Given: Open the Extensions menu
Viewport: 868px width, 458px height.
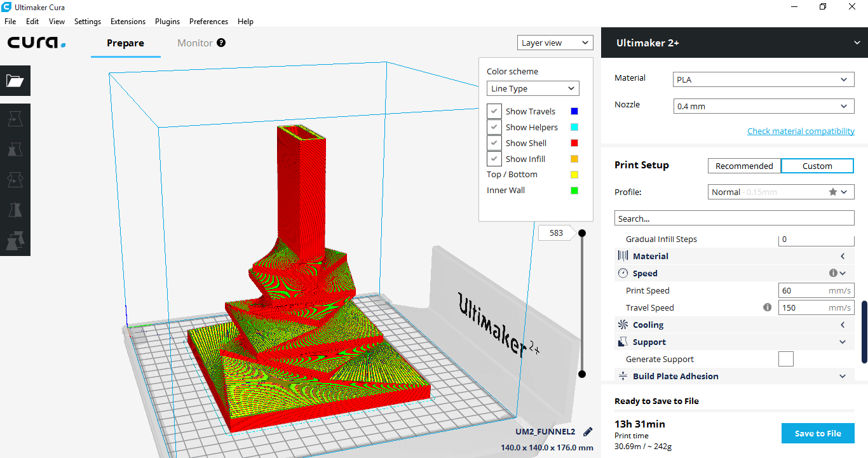Looking at the screenshot, I should (x=128, y=21).
